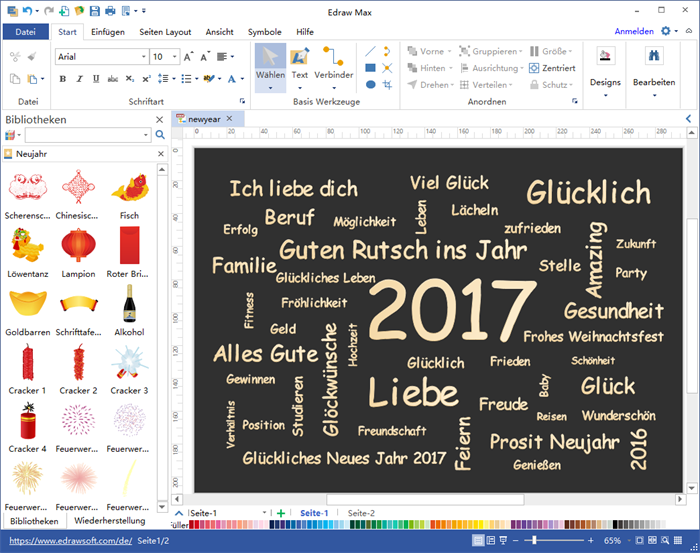Image resolution: width=700 pixels, height=553 pixels.
Task: Select the rectangle shape tool
Action: click(370, 68)
